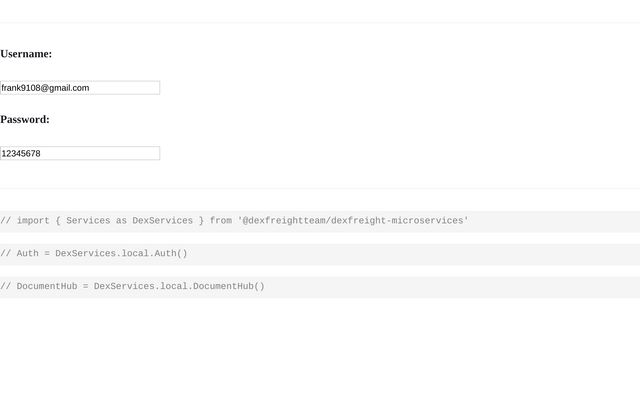Click the DexServices.local.DocumentHub() call text
640x400 pixels.
coord(179,287)
